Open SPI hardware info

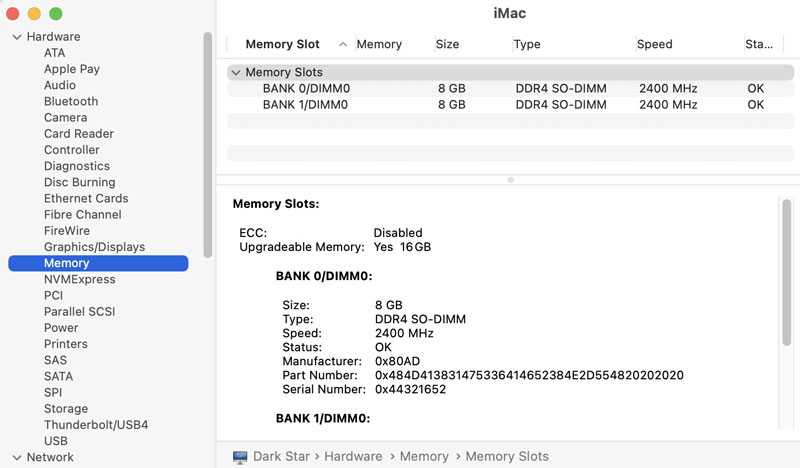click(x=53, y=392)
